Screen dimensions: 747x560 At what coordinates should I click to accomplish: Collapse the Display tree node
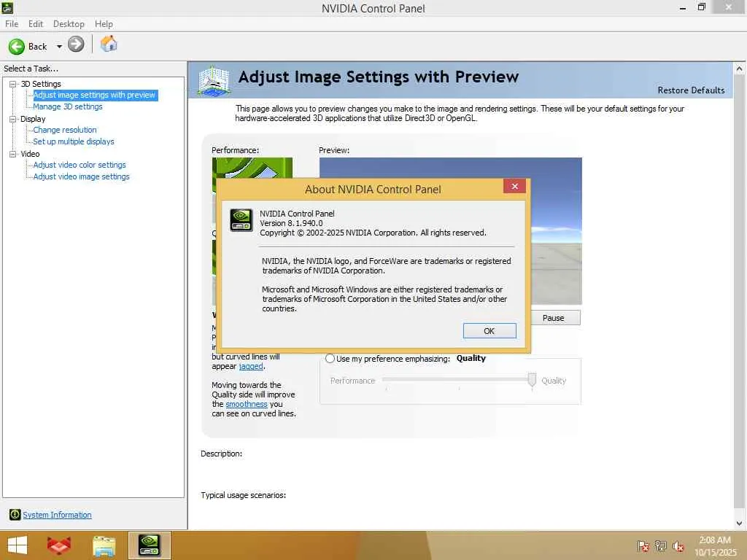13,119
